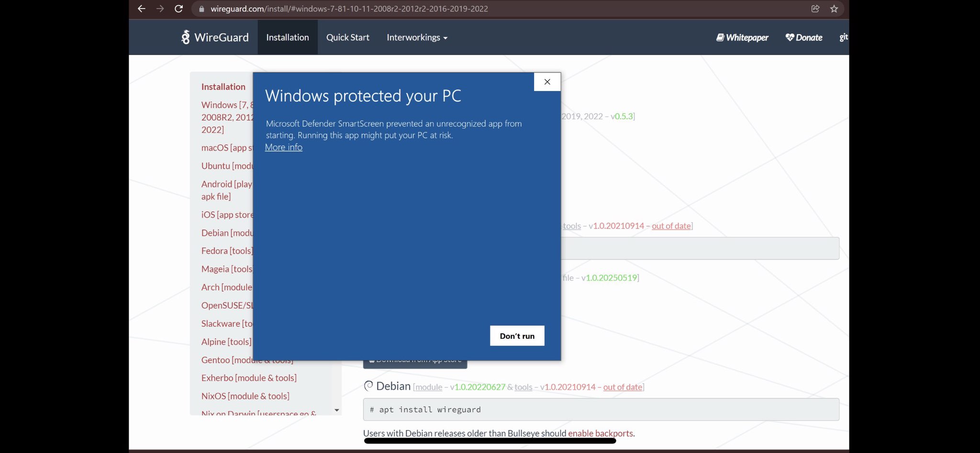Image resolution: width=980 pixels, height=453 pixels.
Task: Click More info in SmartScreen dialog
Action: (284, 147)
